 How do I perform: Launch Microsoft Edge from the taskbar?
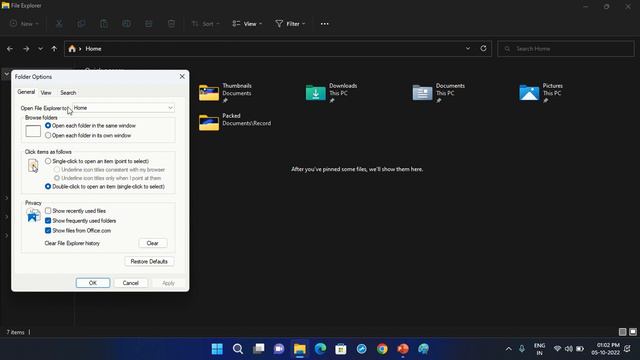pyautogui.click(x=320, y=349)
